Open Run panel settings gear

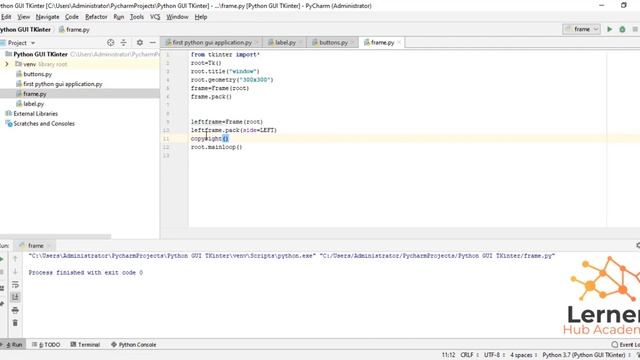click(638, 245)
